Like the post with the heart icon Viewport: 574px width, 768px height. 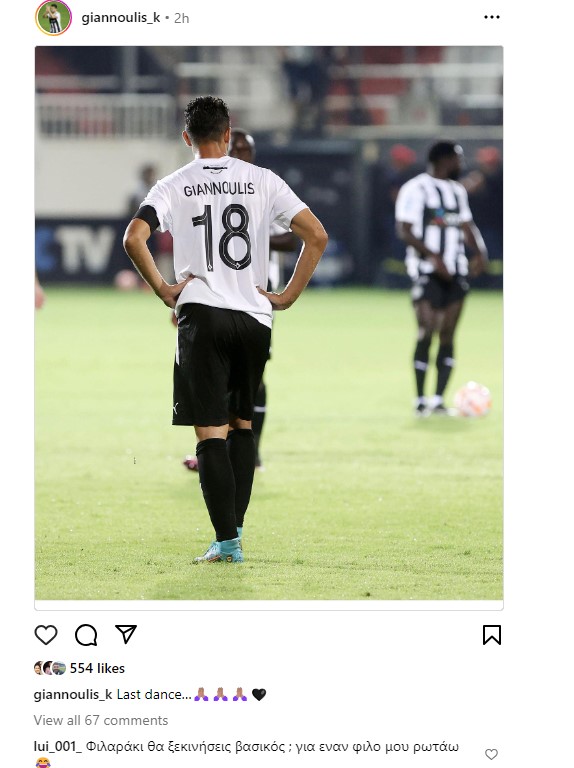46,635
